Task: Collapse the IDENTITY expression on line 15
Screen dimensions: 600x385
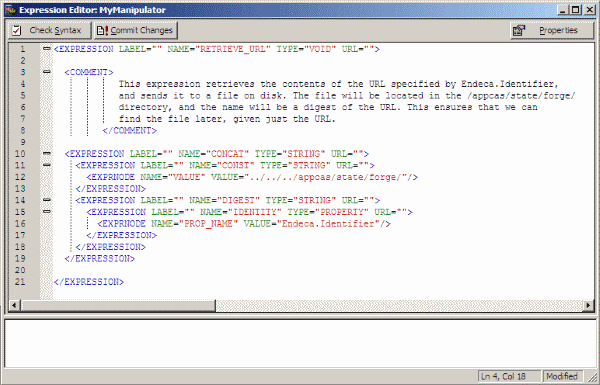Action: coord(47,211)
